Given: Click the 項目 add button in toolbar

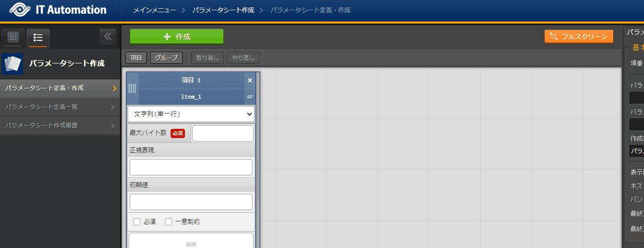Looking at the screenshot, I should pyautogui.click(x=136, y=58).
